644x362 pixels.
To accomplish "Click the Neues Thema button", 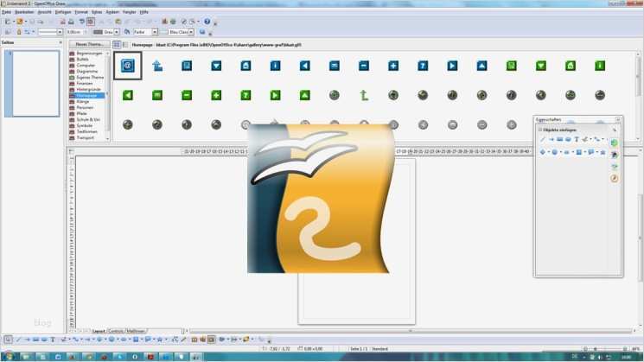I will coord(90,44).
